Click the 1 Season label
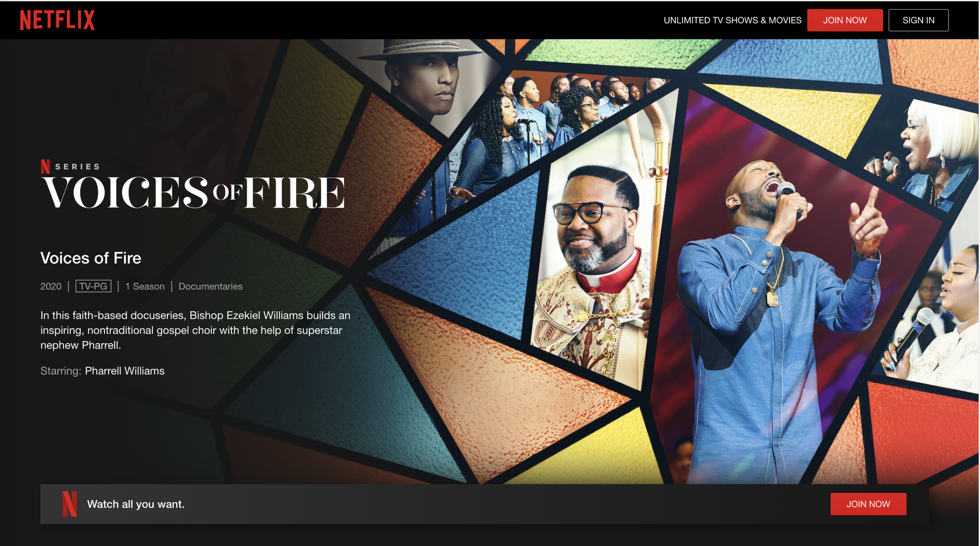 [145, 286]
